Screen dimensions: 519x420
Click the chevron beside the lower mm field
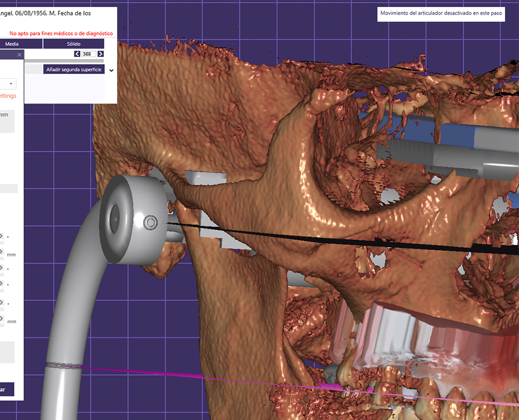tap(2, 319)
